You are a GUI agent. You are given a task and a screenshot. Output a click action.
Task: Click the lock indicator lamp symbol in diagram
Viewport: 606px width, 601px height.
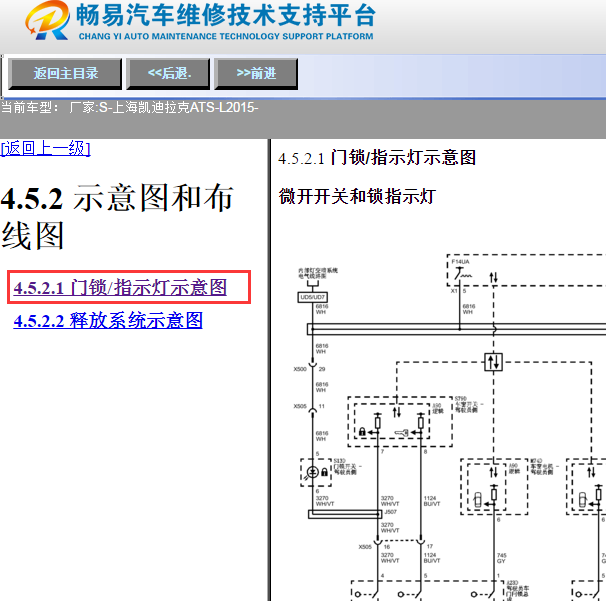[x=313, y=472]
